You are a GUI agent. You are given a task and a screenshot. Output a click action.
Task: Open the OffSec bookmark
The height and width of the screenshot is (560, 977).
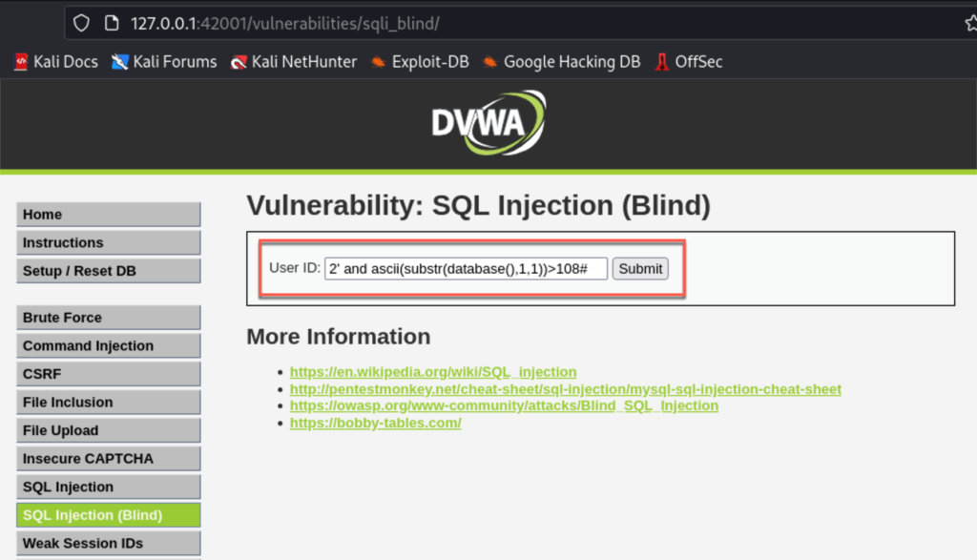point(689,62)
